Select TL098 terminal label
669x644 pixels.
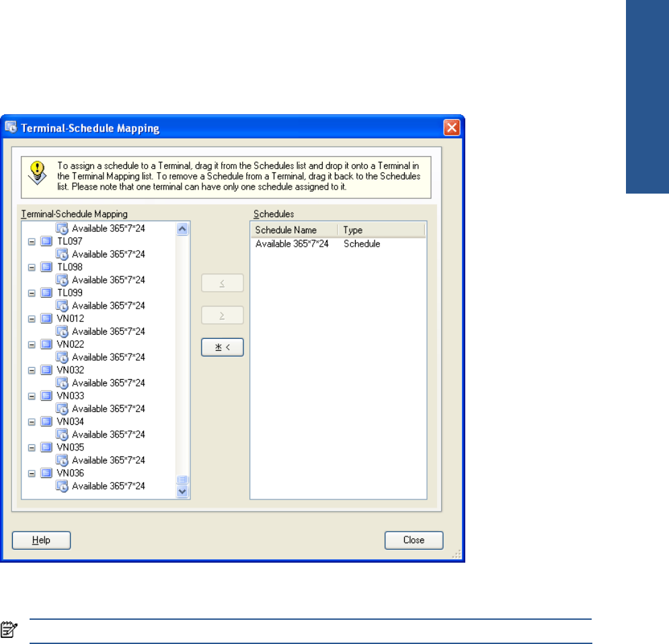tap(70, 267)
